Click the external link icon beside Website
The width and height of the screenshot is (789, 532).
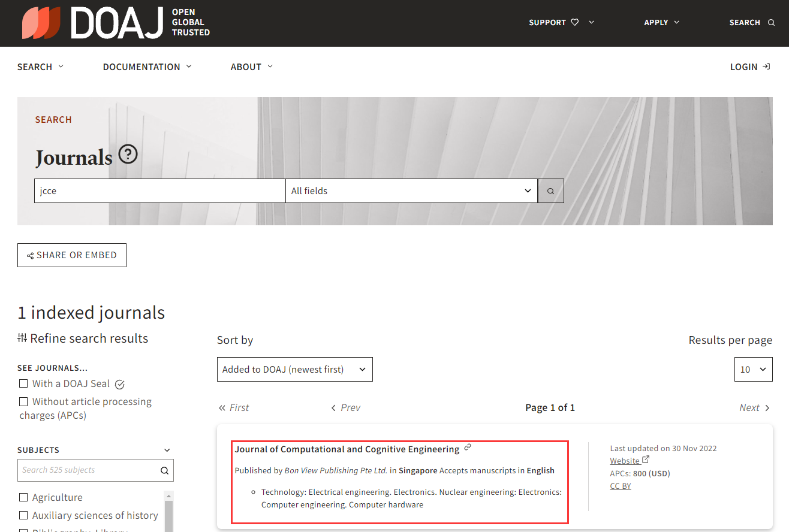pyautogui.click(x=646, y=460)
